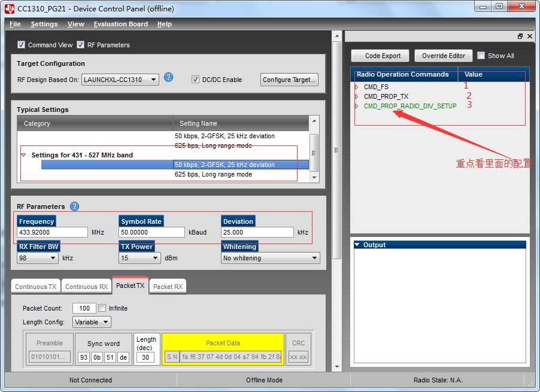Open the RF Parameters help icon
The height and width of the screenshot is (392, 540).
coord(74,206)
